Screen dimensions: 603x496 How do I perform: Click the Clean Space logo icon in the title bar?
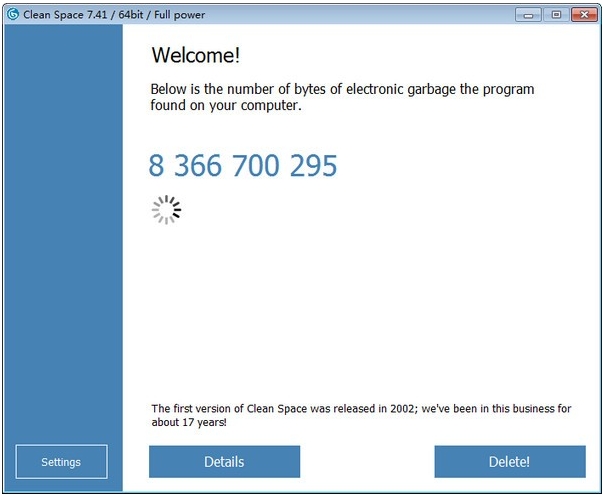13,14
